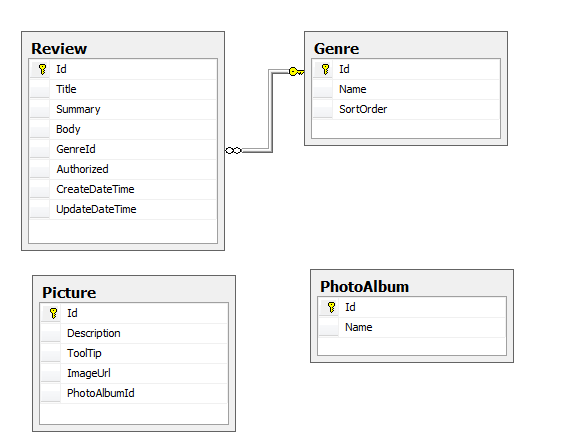Select the PhotoAlbumId column in Picture
The height and width of the screenshot is (446, 562).
(x=134, y=393)
